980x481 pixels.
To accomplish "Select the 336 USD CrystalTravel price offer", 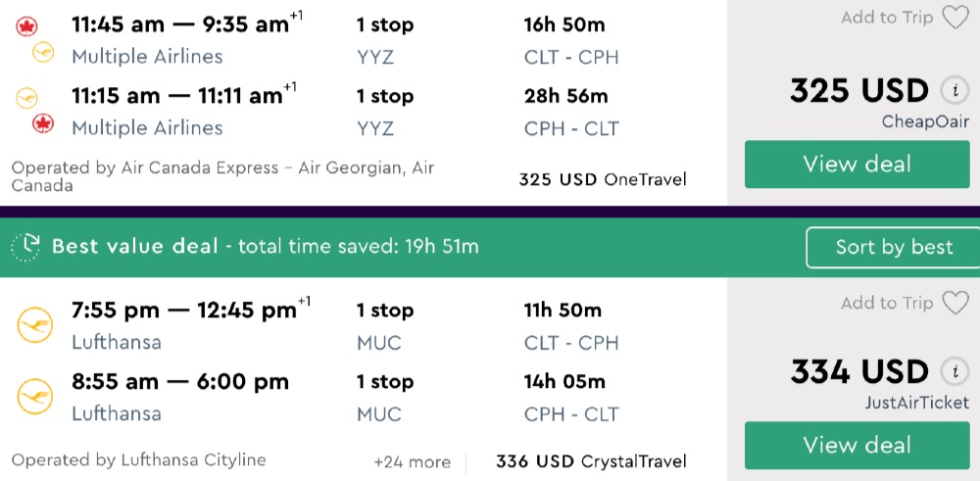I will pyautogui.click(x=591, y=461).
